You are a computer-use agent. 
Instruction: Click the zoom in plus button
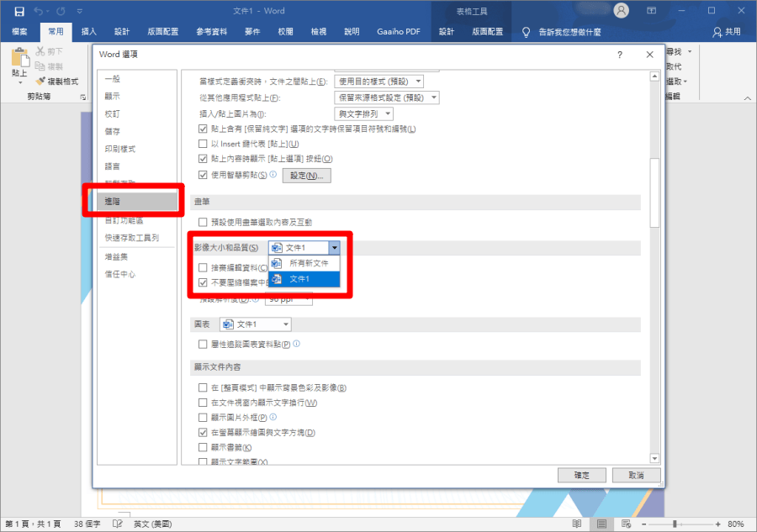[x=718, y=524]
